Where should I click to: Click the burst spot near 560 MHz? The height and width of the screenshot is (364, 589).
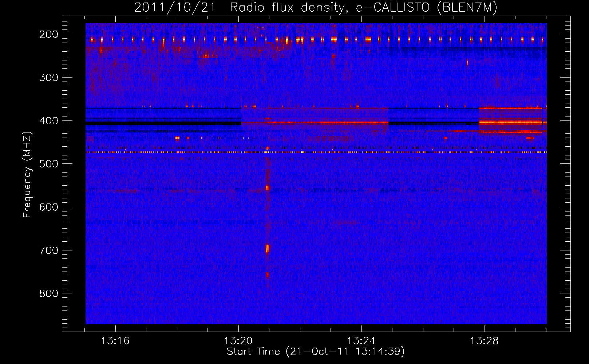click(267, 188)
